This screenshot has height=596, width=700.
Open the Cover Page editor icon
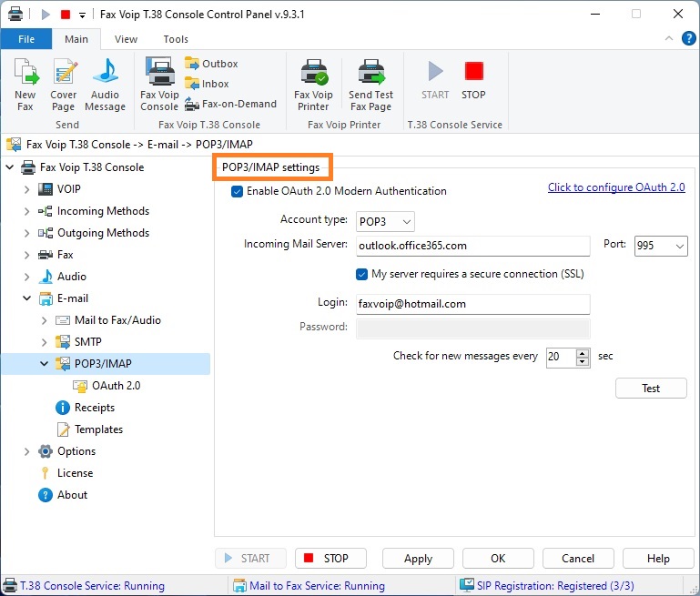(65, 71)
